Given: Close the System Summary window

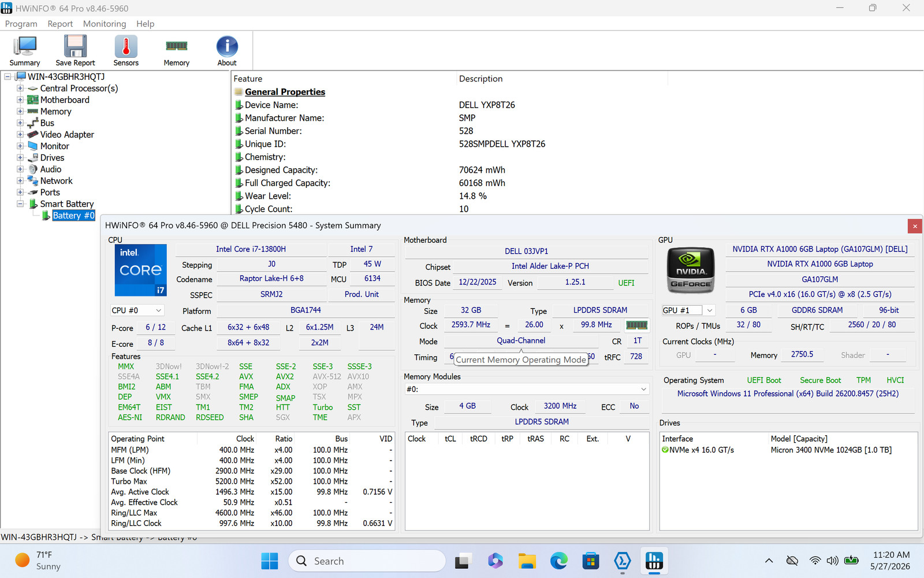Looking at the screenshot, I should click(x=915, y=226).
